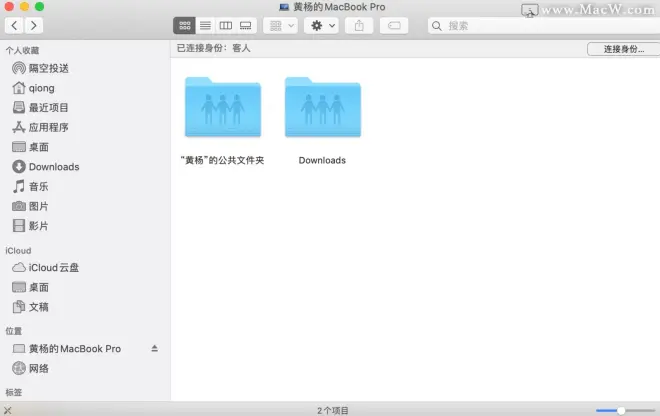
Task: Open the group-by arrangement dropdown
Action: click(281, 26)
